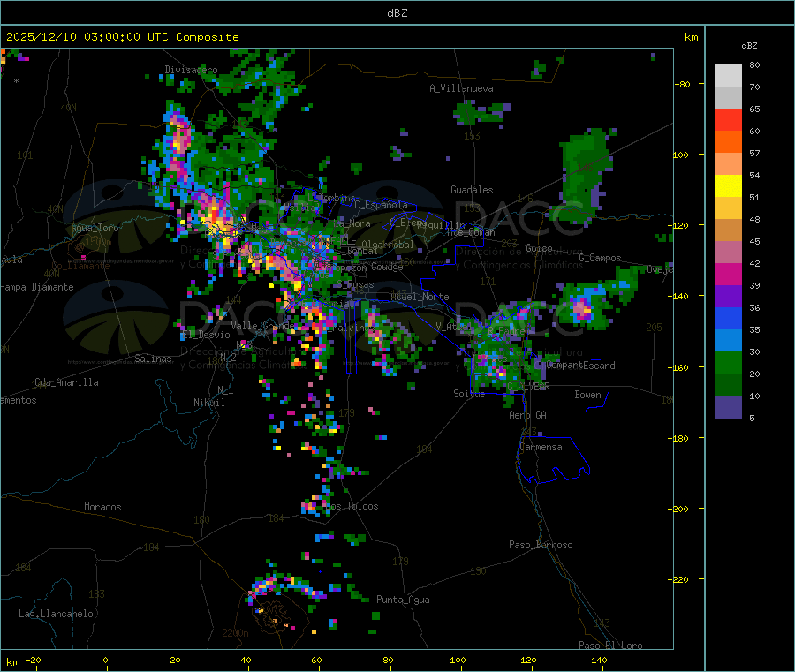Click the A_Villanueva map label
Screen dimensions: 795x672
461,88
